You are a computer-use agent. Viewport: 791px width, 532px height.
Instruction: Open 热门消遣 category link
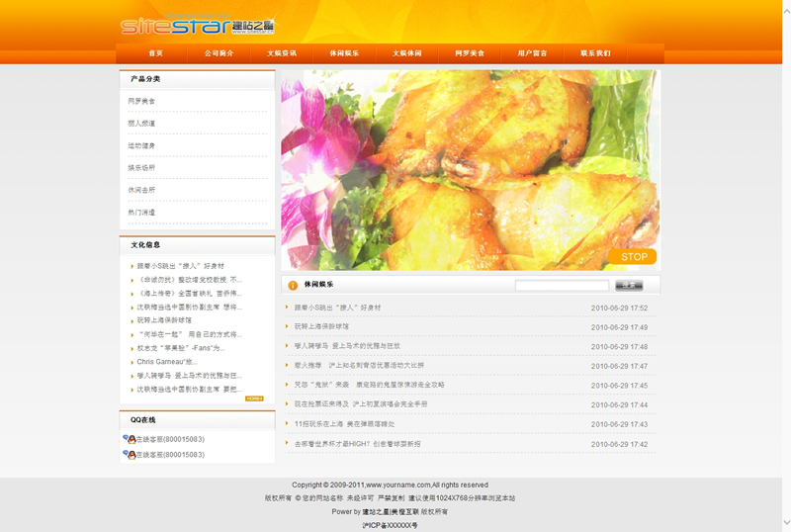click(x=141, y=213)
